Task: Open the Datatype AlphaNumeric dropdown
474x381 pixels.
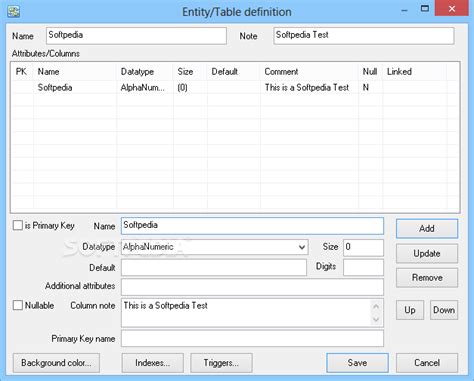Action: click(214, 247)
